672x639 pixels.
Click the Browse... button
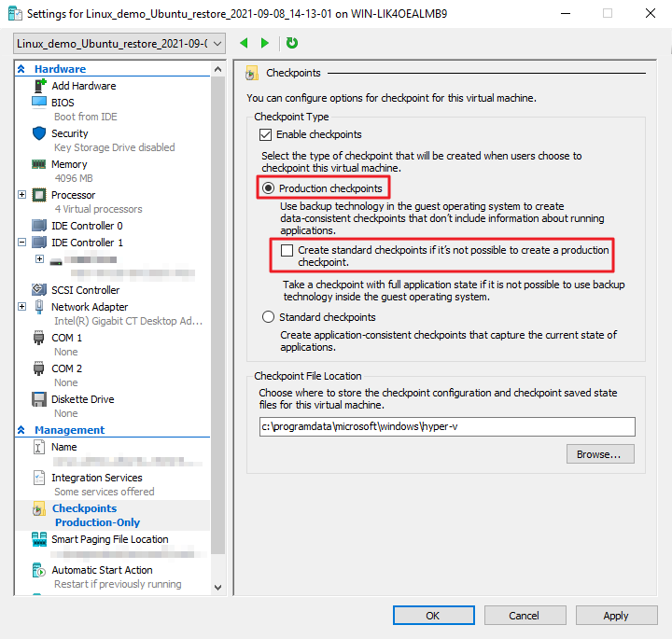point(599,454)
